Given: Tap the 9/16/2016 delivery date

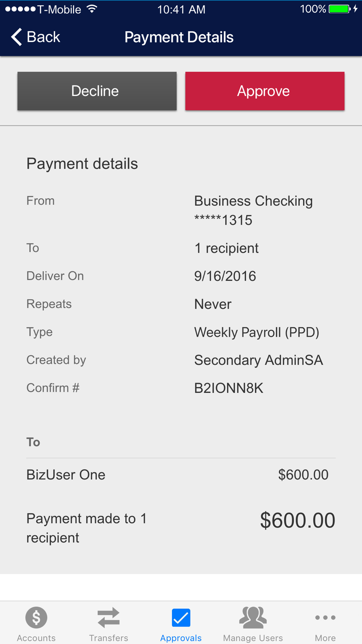Looking at the screenshot, I should click(225, 276).
